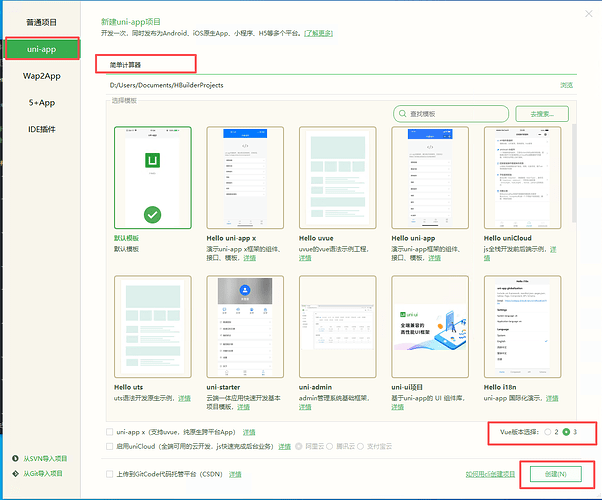Select the uni-starter template icon
602x500 pixels.
pos(245,328)
